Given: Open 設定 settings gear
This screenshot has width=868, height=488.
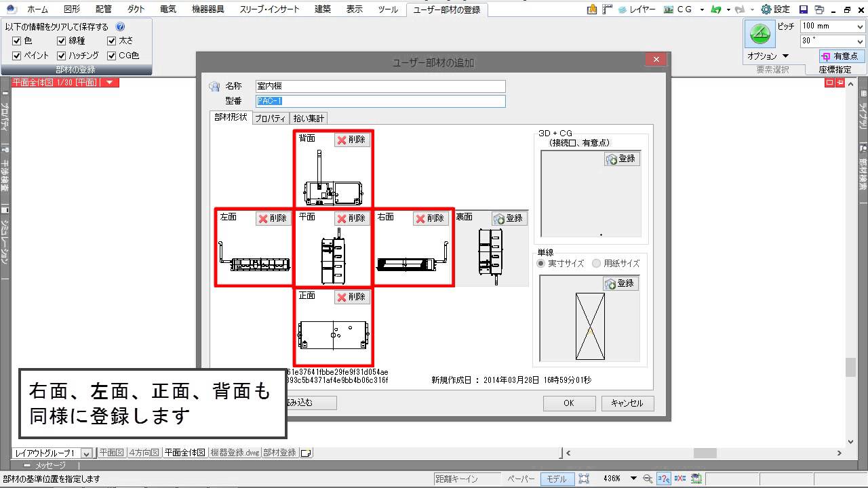Looking at the screenshot, I should click(776, 9).
